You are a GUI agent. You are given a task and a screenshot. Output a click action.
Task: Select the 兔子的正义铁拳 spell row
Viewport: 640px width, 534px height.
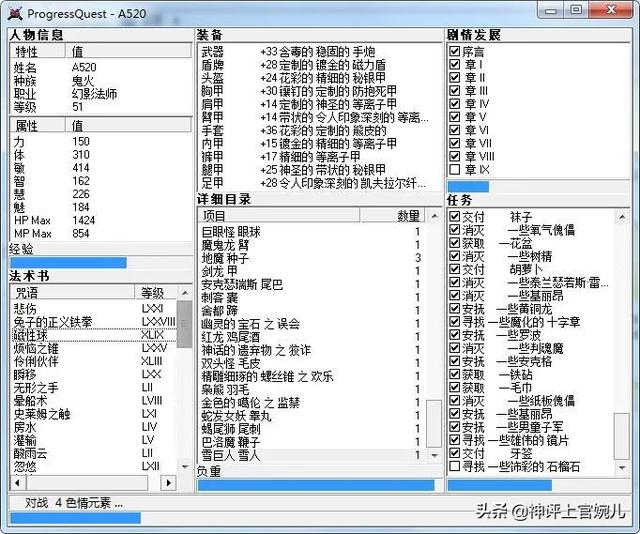[94, 322]
